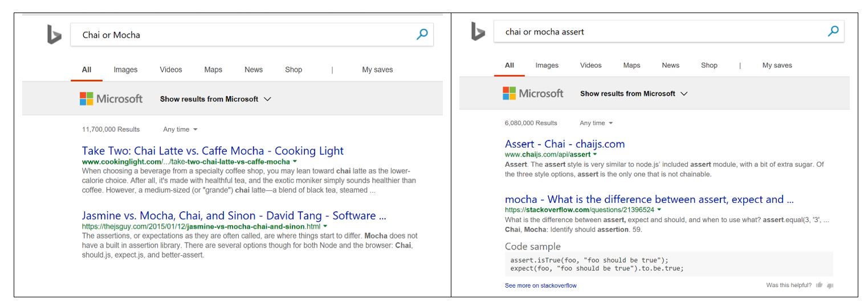
Task: Select the Shop tab in left search
Action: (294, 69)
